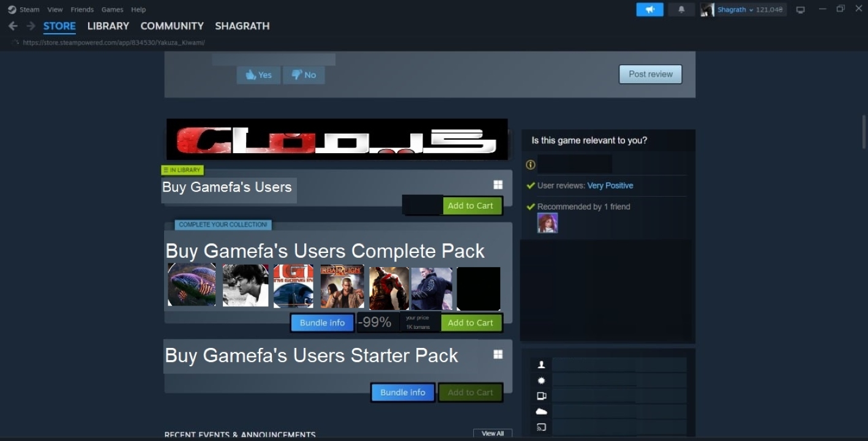Screen dimensions: 868x441
Task: Click the fish thumbnail in Complete Pack
Action: [192, 284]
